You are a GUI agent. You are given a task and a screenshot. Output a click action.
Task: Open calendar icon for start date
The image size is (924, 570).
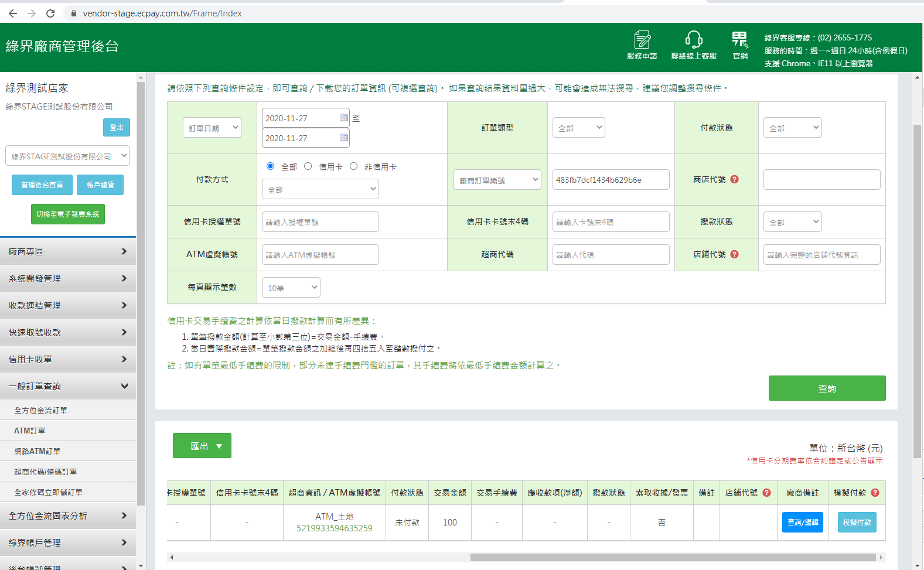[344, 118]
